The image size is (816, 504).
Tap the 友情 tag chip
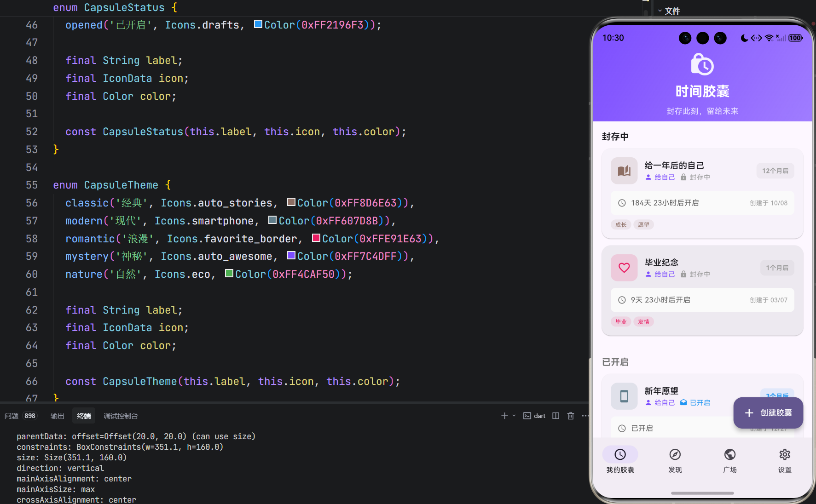tap(644, 322)
